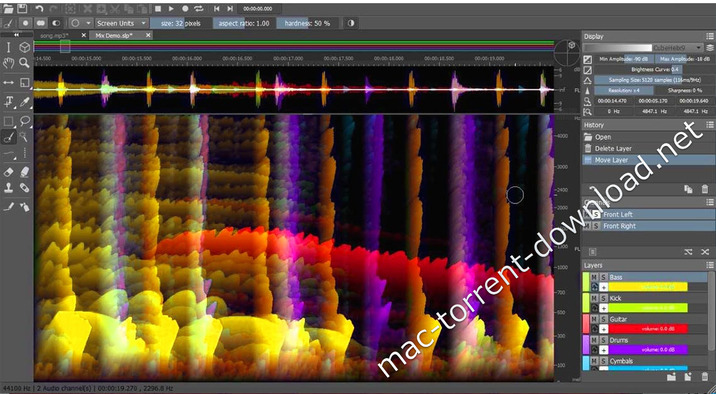
Task: Open the Screen Units dropdown
Action: tap(121, 23)
